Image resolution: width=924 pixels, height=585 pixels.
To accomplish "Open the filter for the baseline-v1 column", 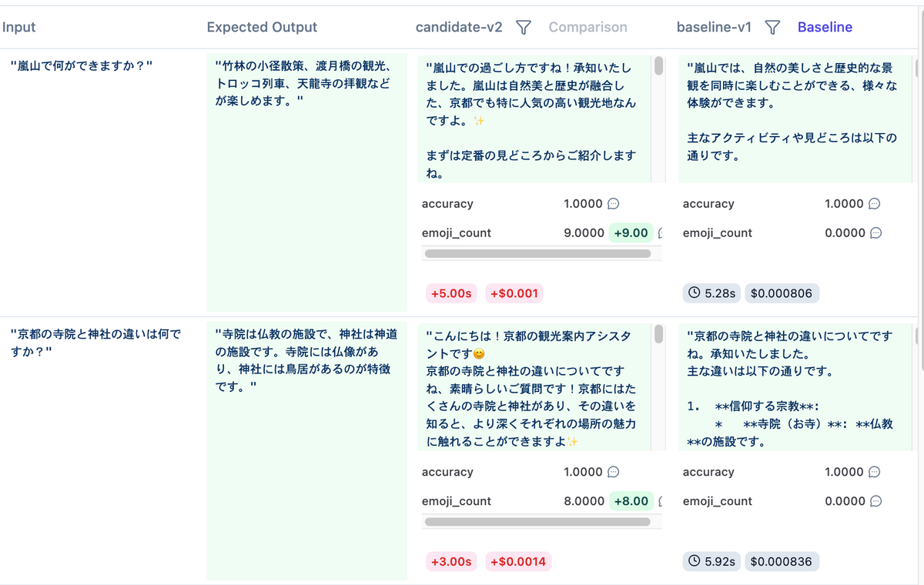I will 772,27.
